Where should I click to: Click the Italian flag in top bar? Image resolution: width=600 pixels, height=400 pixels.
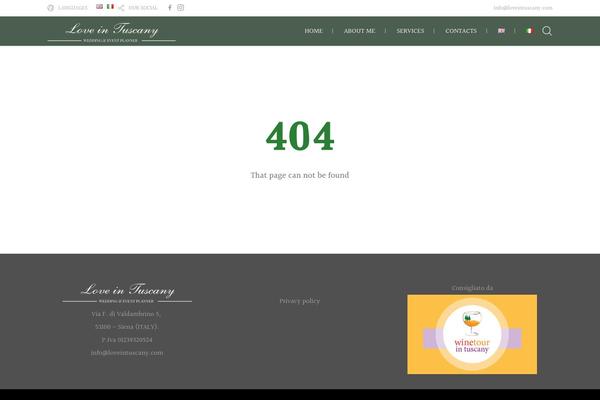(110, 7)
